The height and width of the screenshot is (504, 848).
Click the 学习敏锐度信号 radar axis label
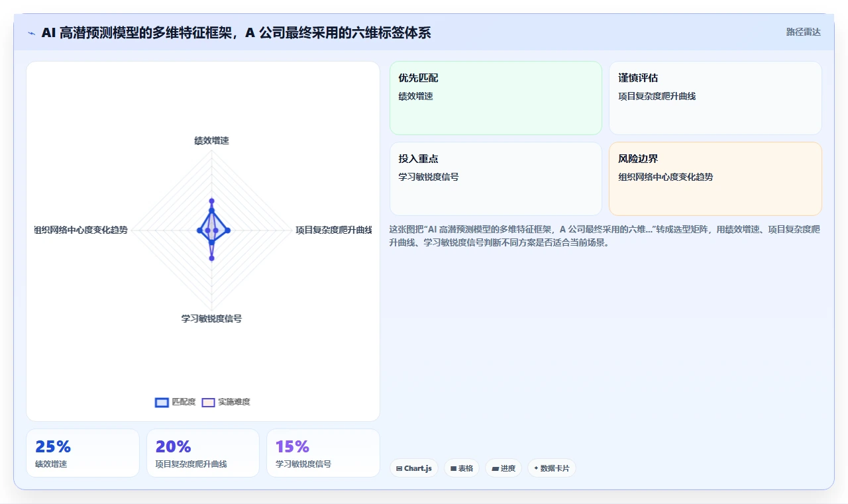tap(211, 319)
